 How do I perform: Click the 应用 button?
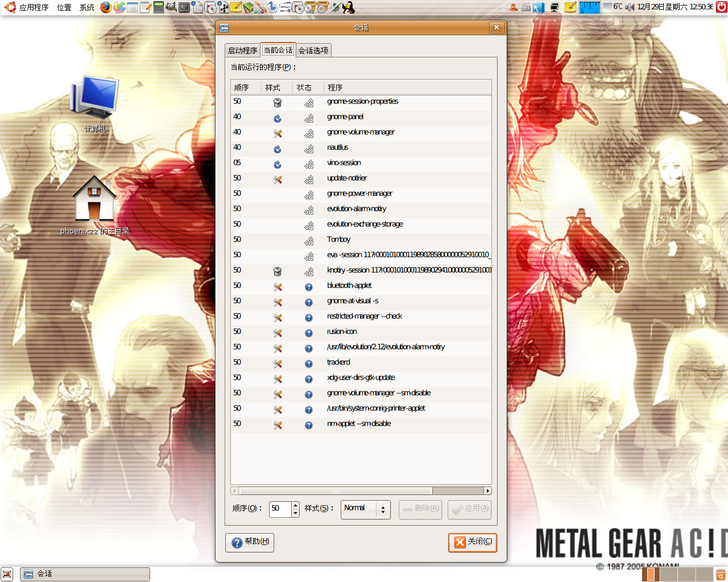[x=469, y=509]
